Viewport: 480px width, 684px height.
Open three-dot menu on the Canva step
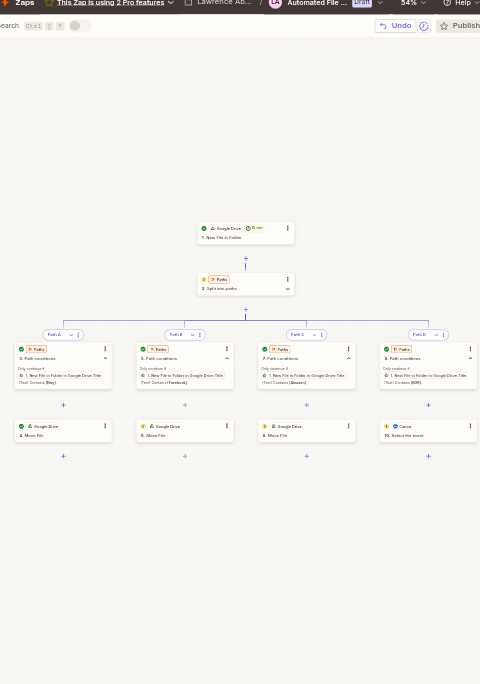tap(470, 426)
